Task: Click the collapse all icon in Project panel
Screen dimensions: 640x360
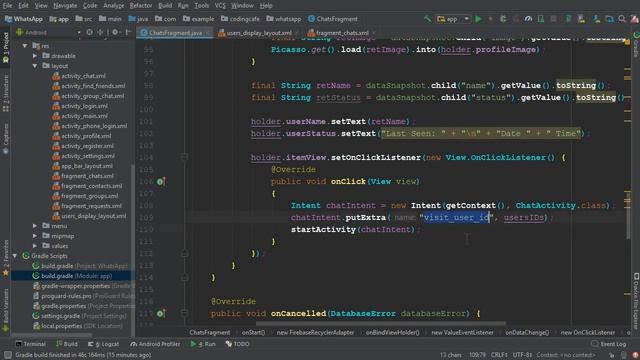Action: [100, 32]
